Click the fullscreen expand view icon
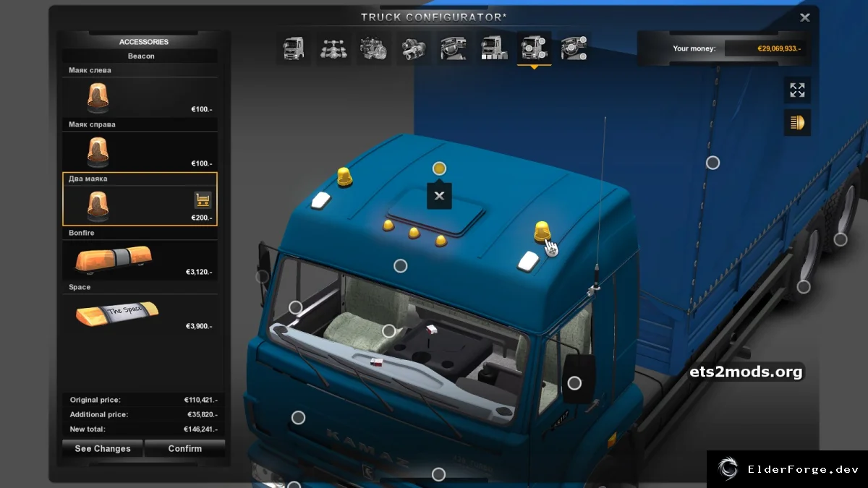This screenshot has width=868, height=488. click(797, 90)
